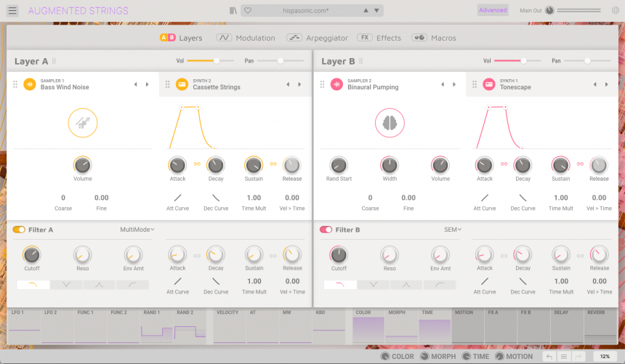This screenshot has width=625, height=364.
Task: Toggle the Layer B pause/mute bars
Action: click(x=360, y=61)
